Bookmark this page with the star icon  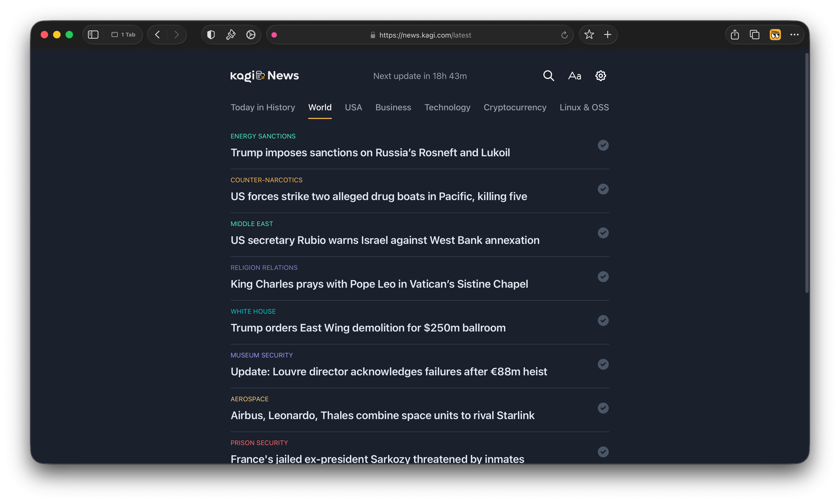589,35
